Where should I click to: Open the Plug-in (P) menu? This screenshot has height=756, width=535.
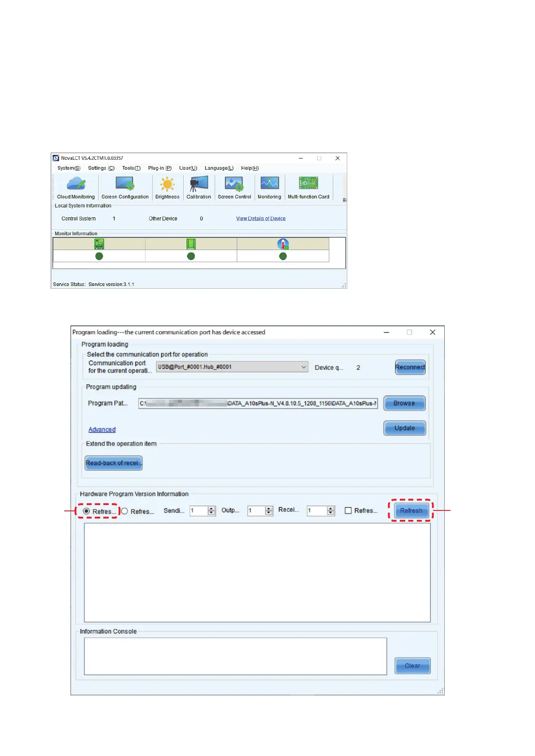pos(159,168)
